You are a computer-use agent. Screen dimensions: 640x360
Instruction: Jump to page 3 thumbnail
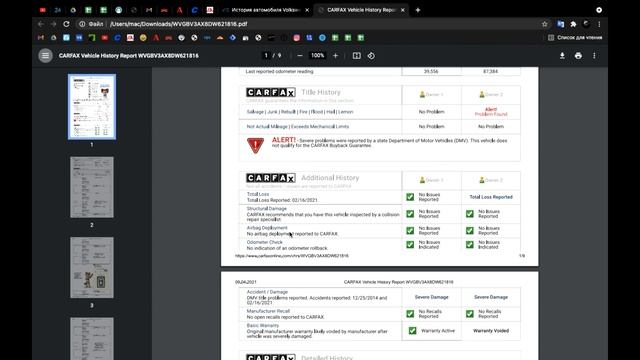(x=92, y=267)
